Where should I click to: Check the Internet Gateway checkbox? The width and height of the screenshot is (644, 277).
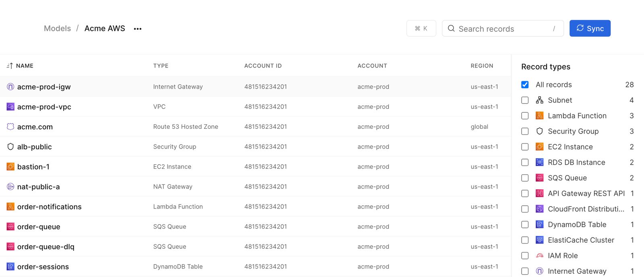pyautogui.click(x=525, y=271)
